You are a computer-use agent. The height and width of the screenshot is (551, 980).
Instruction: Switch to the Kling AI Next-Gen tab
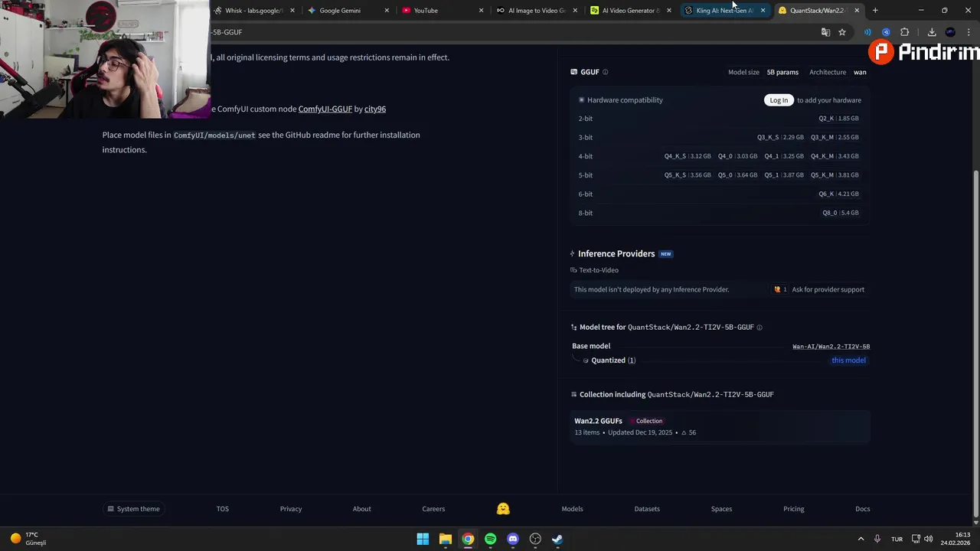(x=725, y=11)
